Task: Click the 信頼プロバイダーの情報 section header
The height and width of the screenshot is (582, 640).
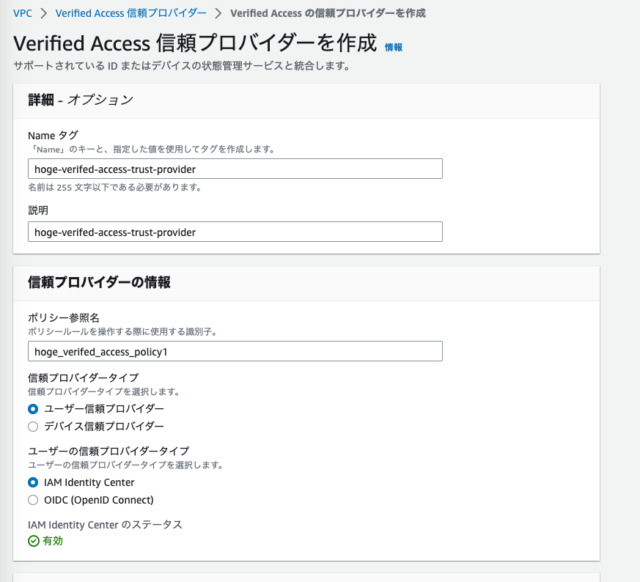Action: click(x=99, y=282)
